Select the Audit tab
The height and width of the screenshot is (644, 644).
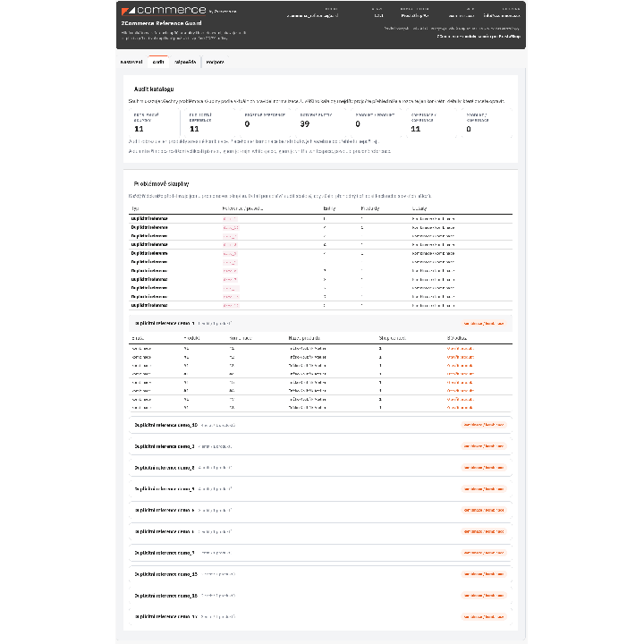158,62
